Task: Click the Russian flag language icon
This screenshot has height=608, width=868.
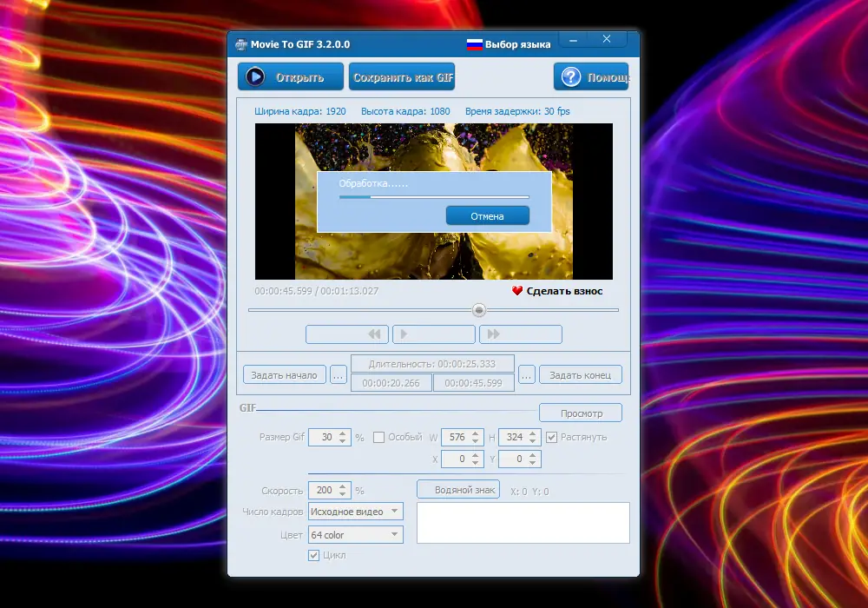Action: (475, 44)
